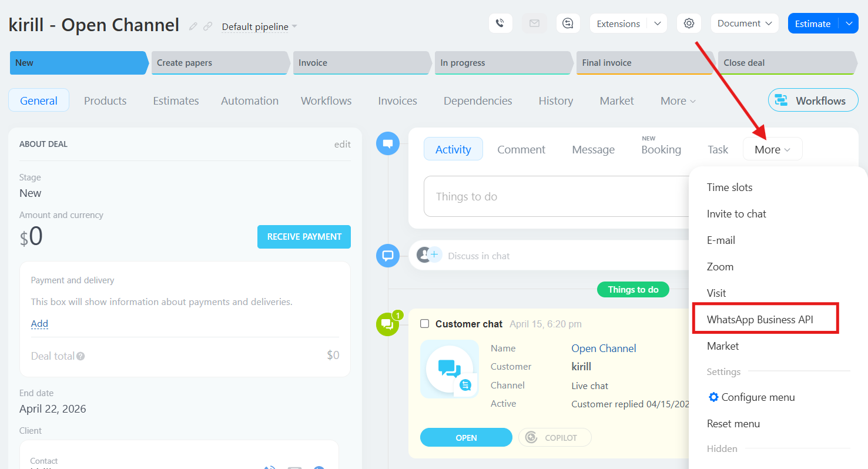Open the Extensions dropdown
Viewport: 868px width, 469px height.
657,24
